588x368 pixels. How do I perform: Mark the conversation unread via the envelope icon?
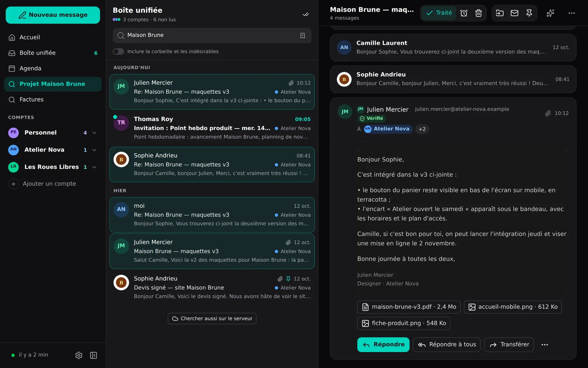(514, 13)
